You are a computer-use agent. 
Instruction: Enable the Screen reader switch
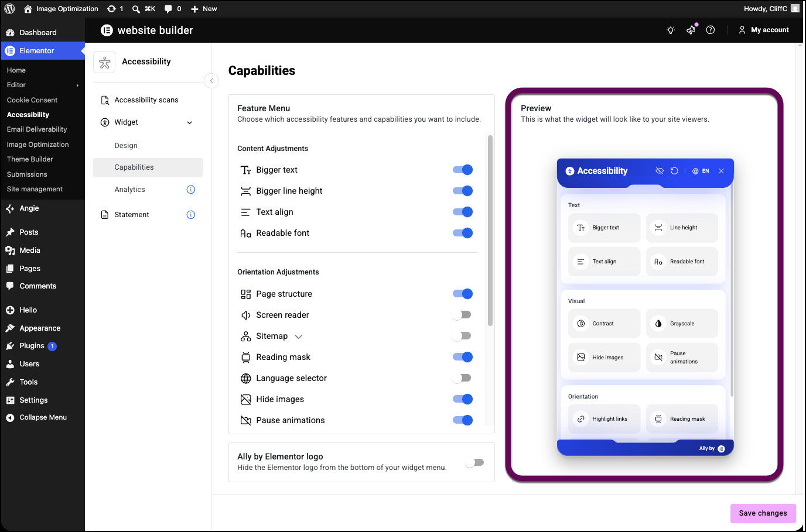(x=462, y=315)
